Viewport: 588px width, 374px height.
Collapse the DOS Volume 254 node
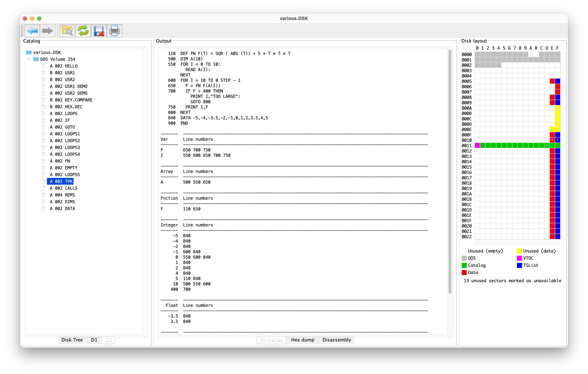[29, 59]
